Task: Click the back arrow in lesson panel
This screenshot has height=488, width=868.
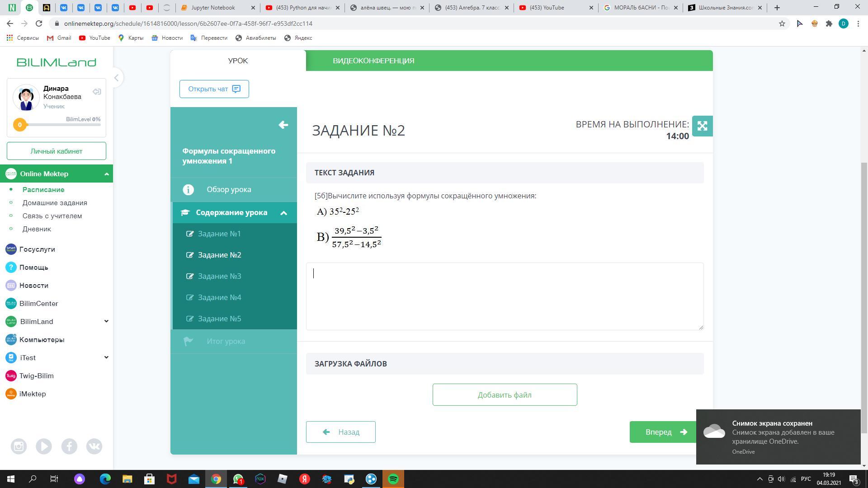Action: tap(283, 125)
